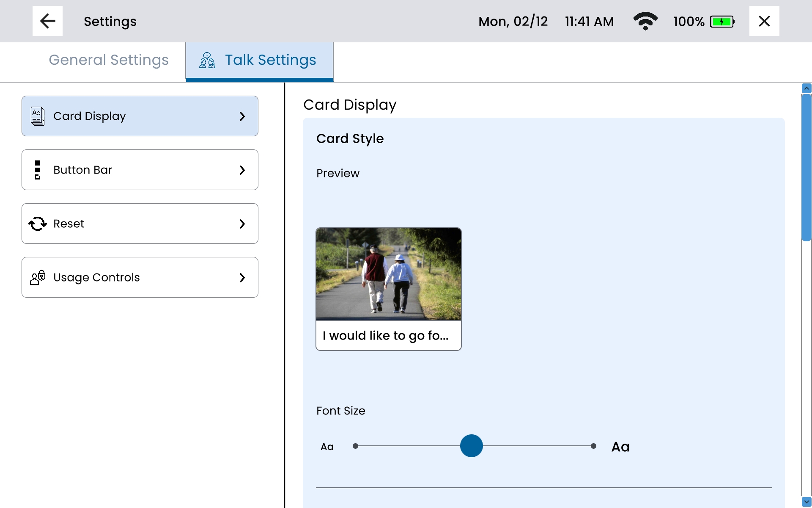The height and width of the screenshot is (508, 812).
Task: Click the Talk Settings people icon
Action: tap(207, 60)
